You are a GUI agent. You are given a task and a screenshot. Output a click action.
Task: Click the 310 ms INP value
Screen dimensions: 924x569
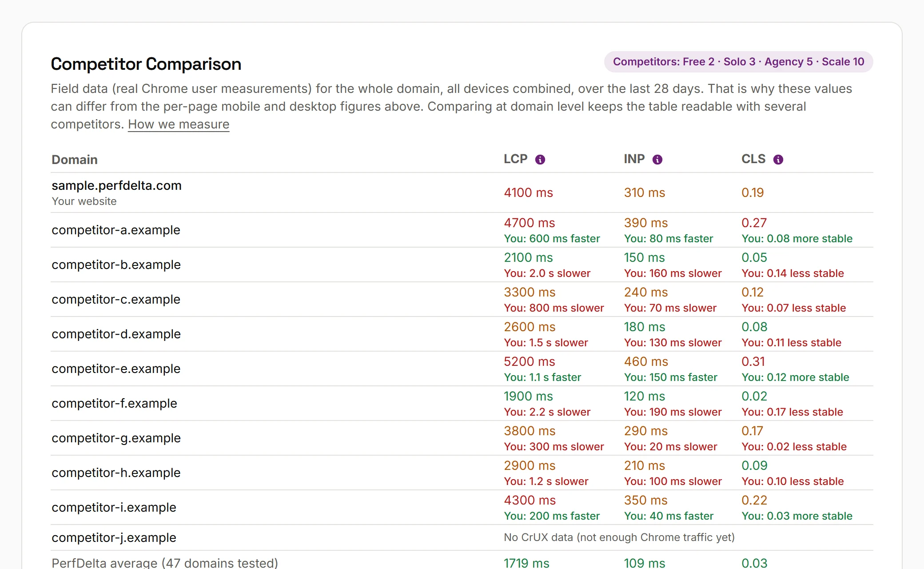coord(644,192)
